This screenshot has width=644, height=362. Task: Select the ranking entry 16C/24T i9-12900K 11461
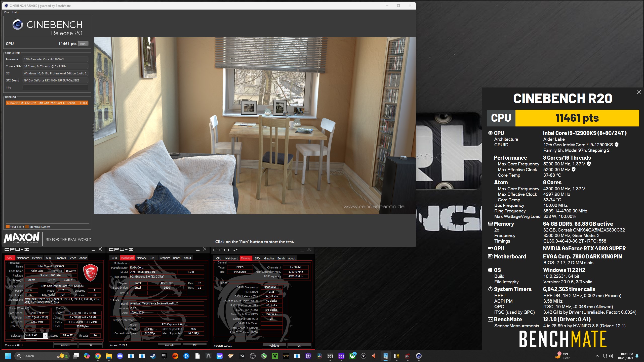click(47, 103)
